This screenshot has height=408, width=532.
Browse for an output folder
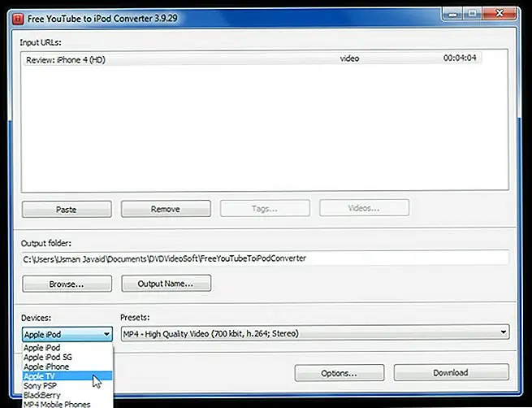pyautogui.click(x=66, y=284)
